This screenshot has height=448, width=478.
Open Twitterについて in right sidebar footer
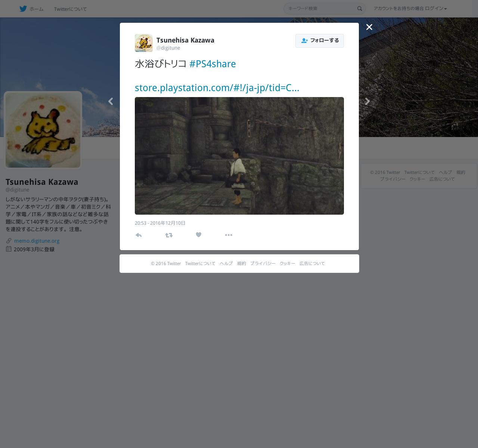419,172
